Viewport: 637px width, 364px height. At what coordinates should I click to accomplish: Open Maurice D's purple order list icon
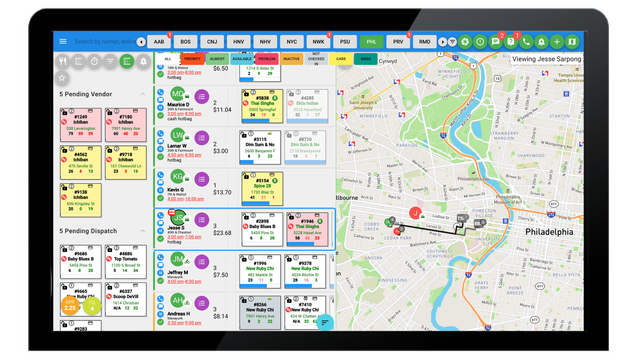click(201, 97)
